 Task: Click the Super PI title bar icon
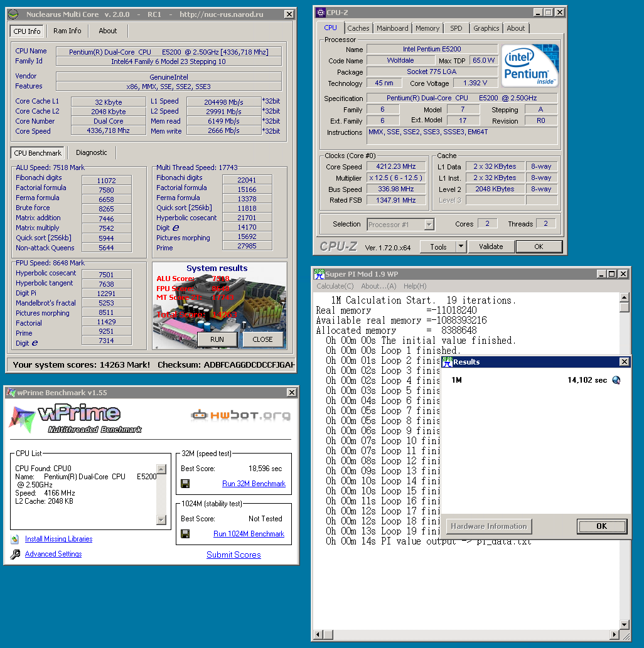pos(319,274)
